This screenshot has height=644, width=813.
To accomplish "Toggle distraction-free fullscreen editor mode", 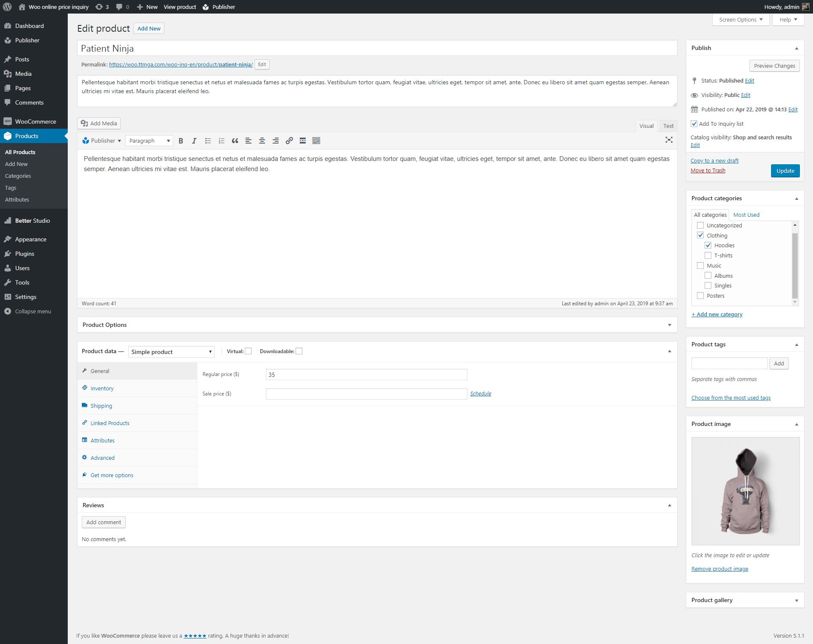I will point(669,140).
